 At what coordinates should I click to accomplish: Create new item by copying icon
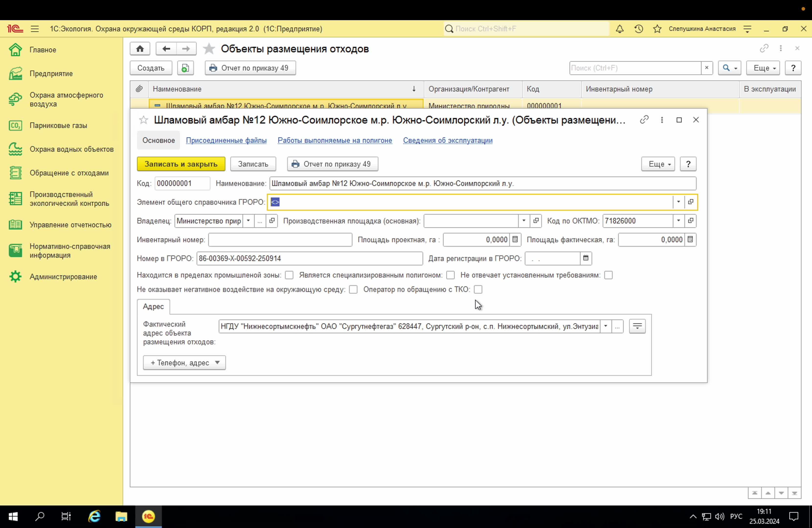pyautogui.click(x=185, y=68)
